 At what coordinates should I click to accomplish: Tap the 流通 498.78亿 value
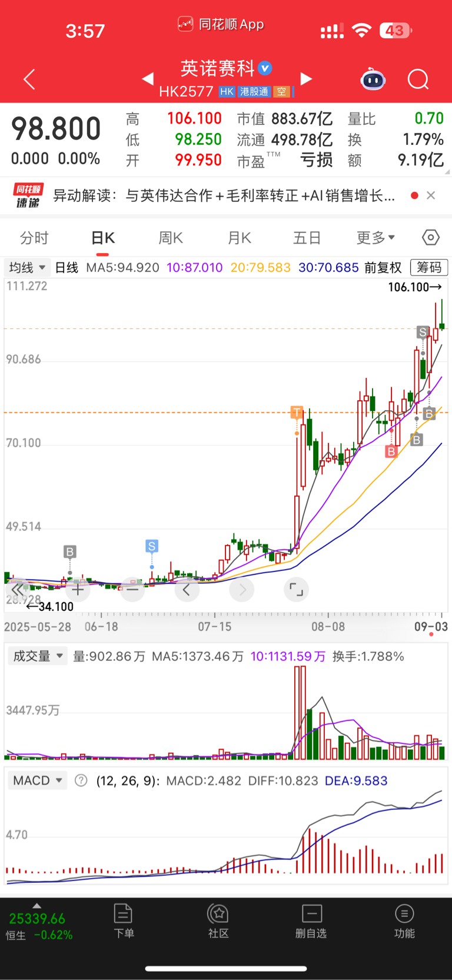[285, 139]
